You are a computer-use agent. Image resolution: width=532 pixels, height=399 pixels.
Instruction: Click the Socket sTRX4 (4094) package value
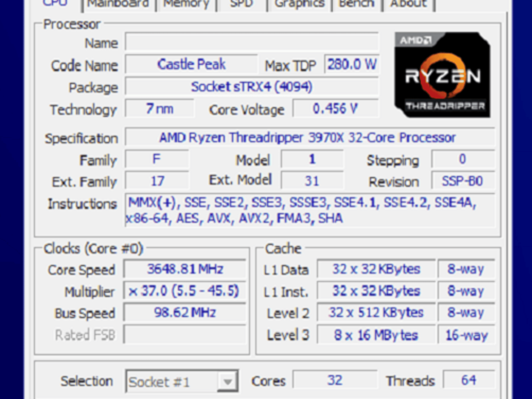click(x=251, y=86)
